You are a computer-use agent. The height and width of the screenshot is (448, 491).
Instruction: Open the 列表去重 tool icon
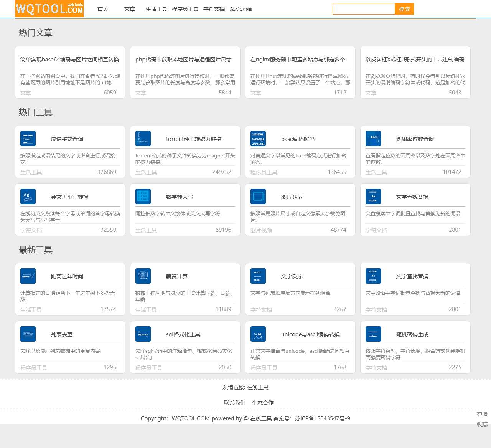[28, 334]
